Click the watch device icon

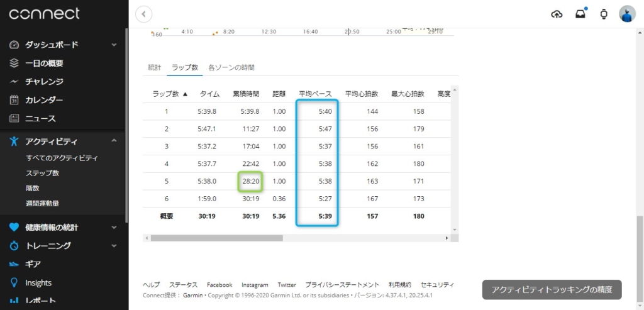604,14
